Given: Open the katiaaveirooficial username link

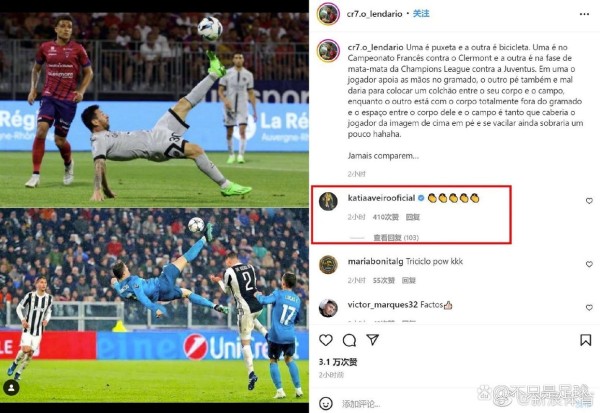Looking at the screenshot, I should (x=381, y=198).
